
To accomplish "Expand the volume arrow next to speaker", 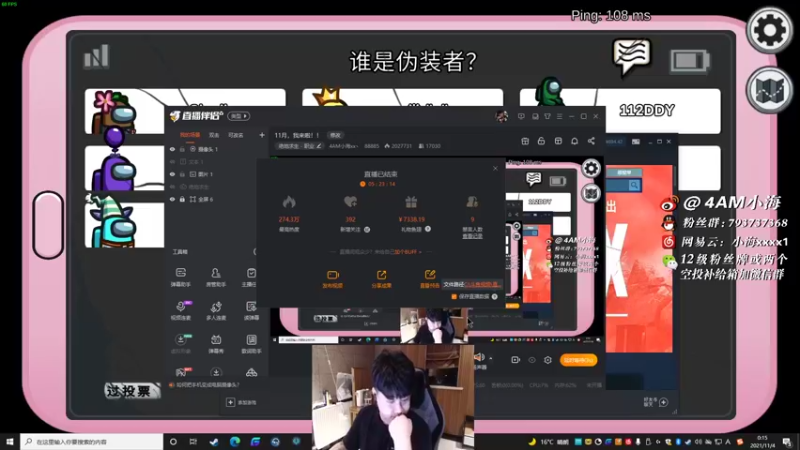I will pos(491,357).
